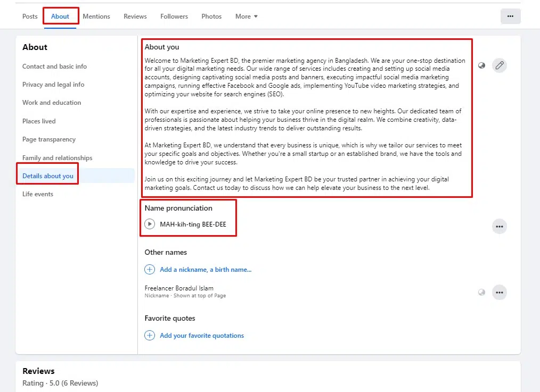The image size is (540, 392).
Task: Go to the Reviews tab
Action: [135, 16]
